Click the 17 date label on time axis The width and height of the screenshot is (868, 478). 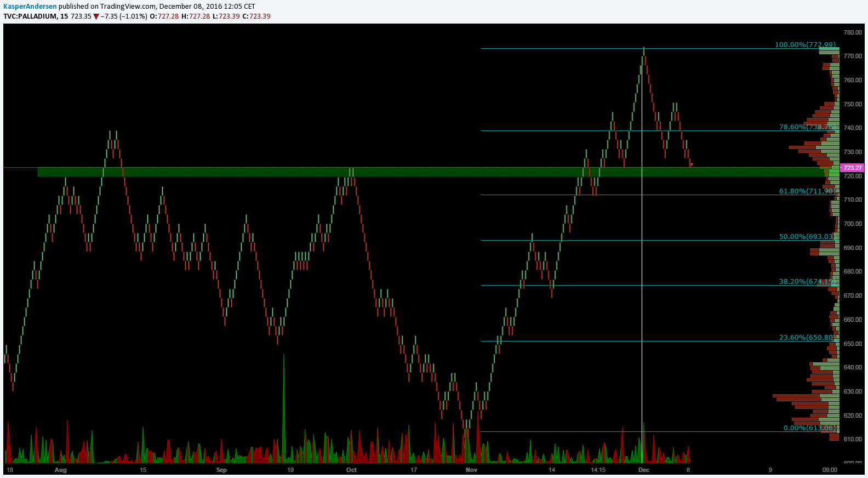click(x=414, y=470)
